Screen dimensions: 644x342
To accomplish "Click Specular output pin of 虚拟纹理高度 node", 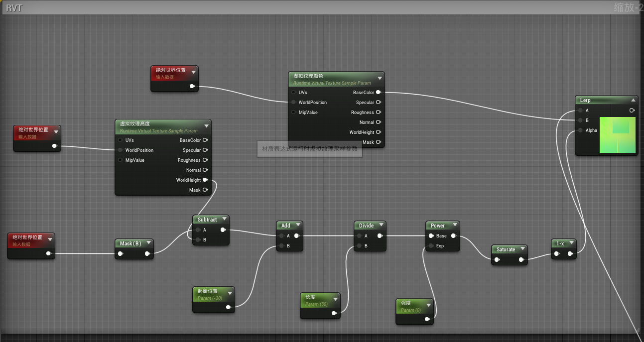I will coord(205,150).
